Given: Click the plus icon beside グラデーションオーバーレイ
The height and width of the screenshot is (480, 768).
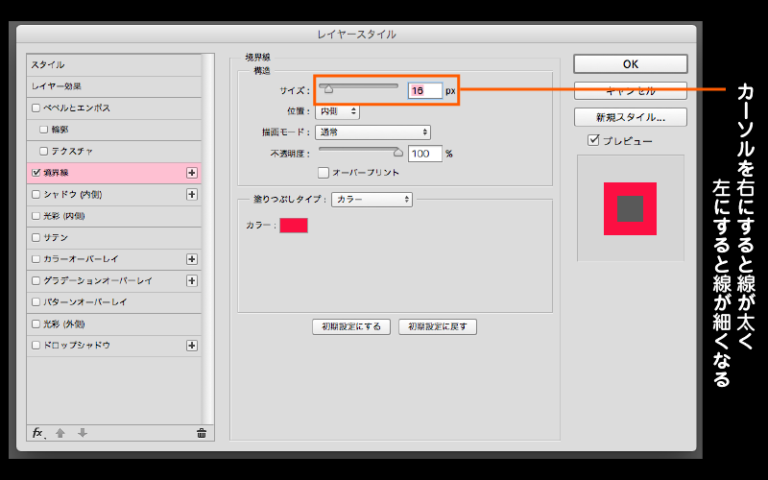Looking at the screenshot, I should (x=192, y=280).
